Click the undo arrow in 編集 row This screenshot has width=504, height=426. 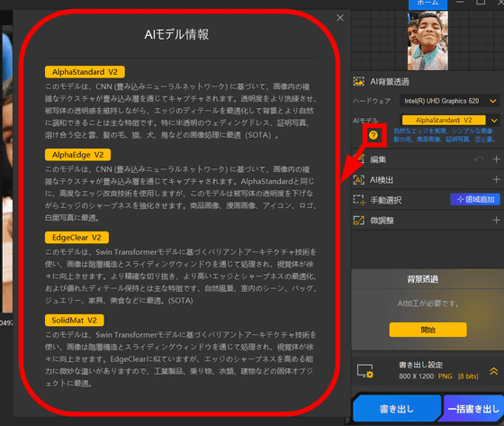coord(479,159)
